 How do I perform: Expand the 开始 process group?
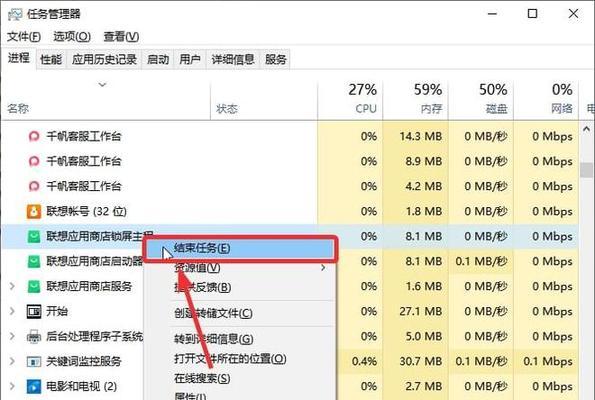point(12,311)
